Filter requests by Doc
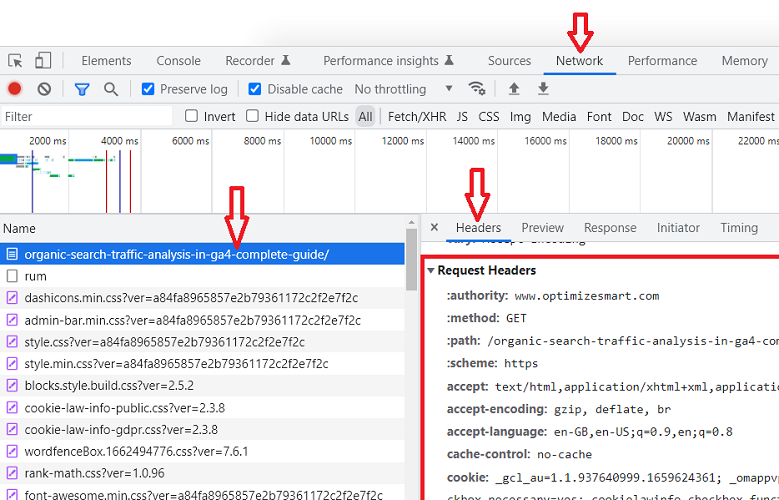Image resolution: width=779 pixels, height=500 pixels. pyautogui.click(x=633, y=117)
